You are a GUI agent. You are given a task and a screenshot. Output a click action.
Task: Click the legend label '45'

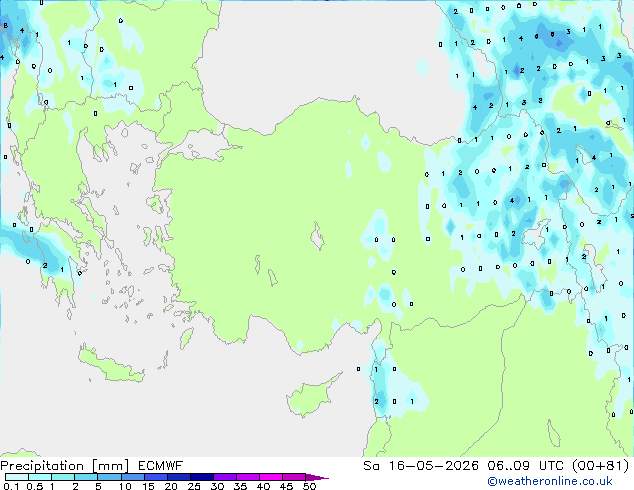point(286,486)
